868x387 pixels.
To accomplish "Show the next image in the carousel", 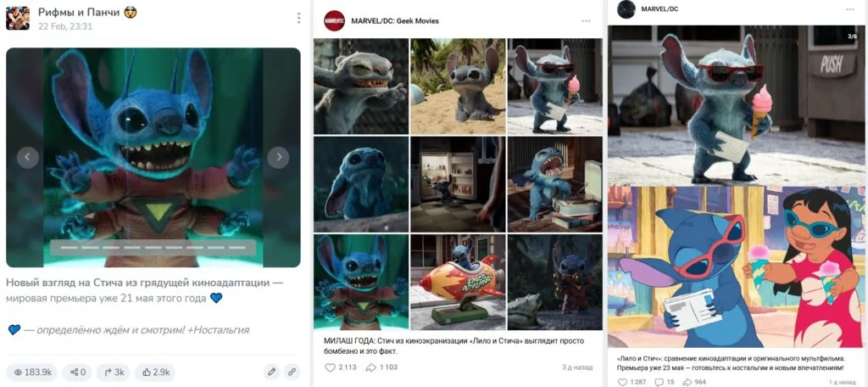I will pyautogui.click(x=278, y=158).
